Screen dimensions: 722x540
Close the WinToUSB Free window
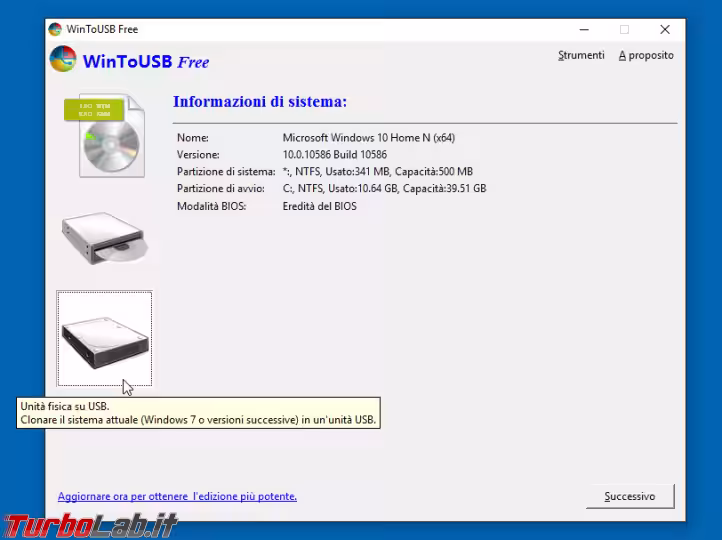tap(664, 29)
